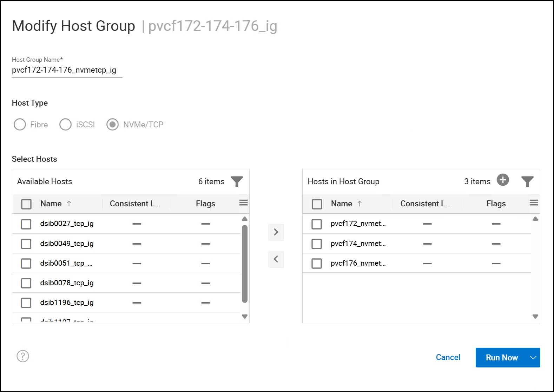The width and height of the screenshot is (554, 392).
Task: Check the dsib0049_tcp_ig host checkbox
Action: point(26,244)
